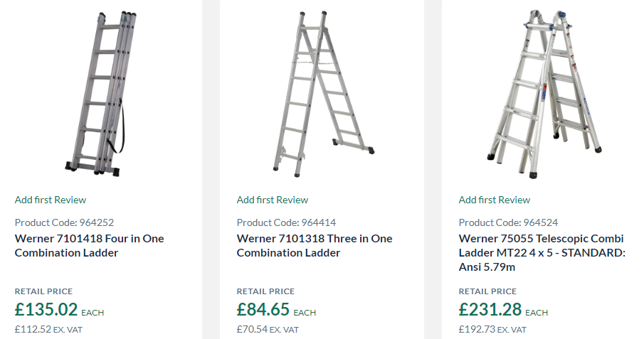Open Werner 7101418 Four in One Combination Ladder title
This screenshot has width=644, height=339.
pyautogui.click(x=90, y=245)
